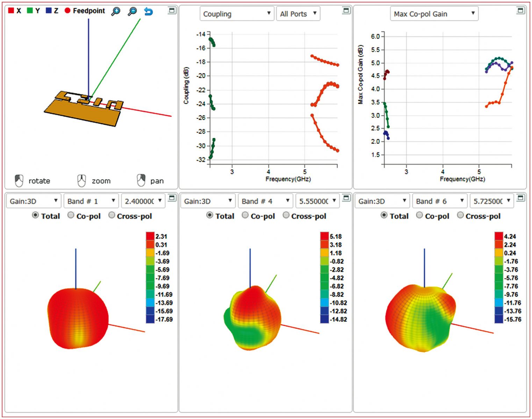Click the red 5.18 color scale swatch
532x419 pixels.
(324, 236)
